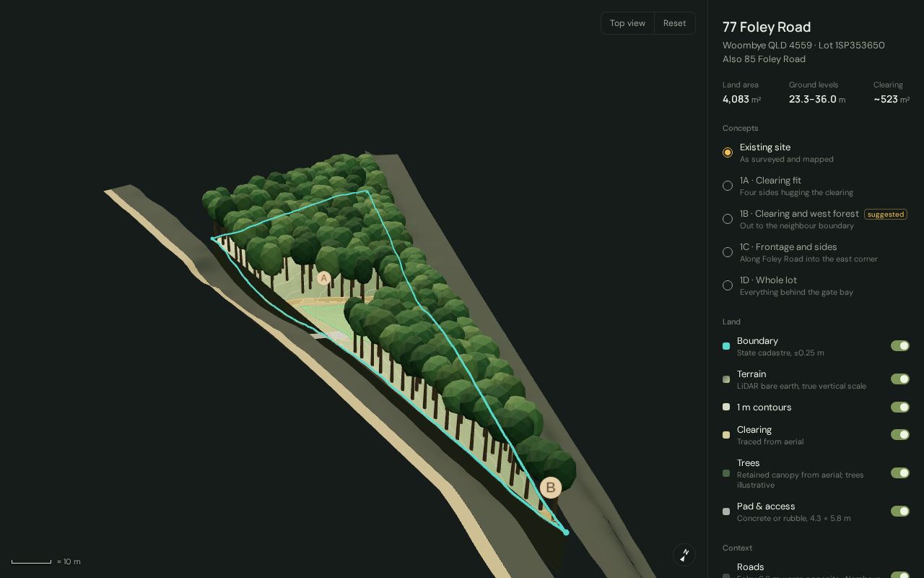Switch to Top view

[x=627, y=23]
